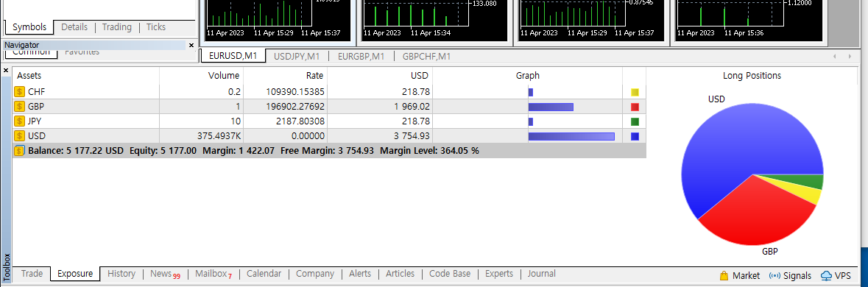868x287 pixels.
Task: Sort by the USD column header
Action: tap(380, 76)
